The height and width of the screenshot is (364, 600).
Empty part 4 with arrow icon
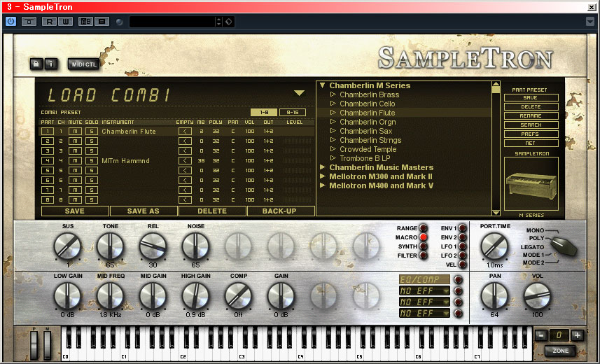[185, 161]
